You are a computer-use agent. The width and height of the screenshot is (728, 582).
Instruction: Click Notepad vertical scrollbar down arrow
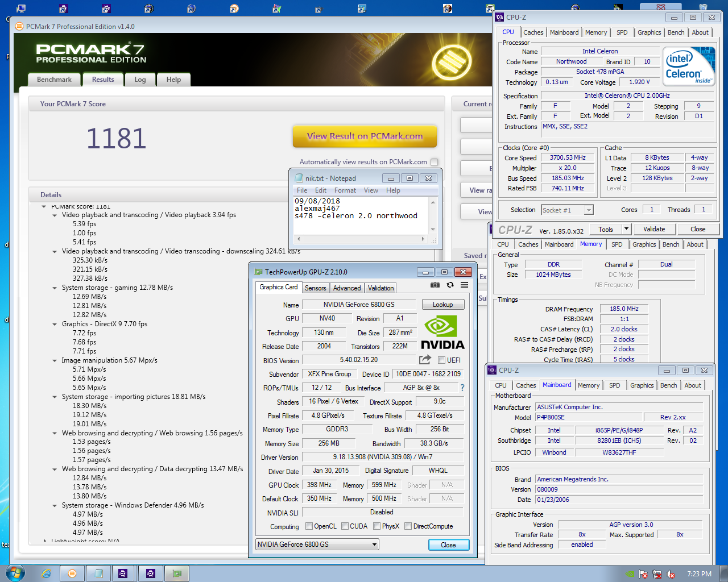click(x=433, y=230)
